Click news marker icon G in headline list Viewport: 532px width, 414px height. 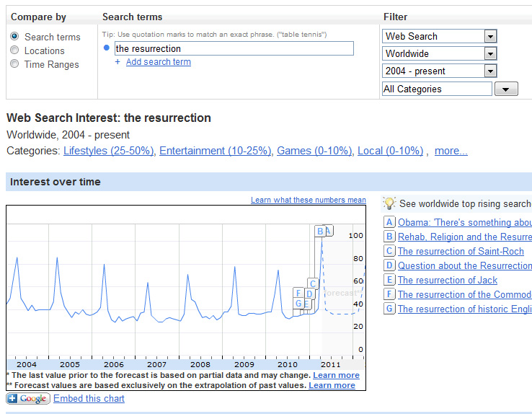tap(389, 309)
